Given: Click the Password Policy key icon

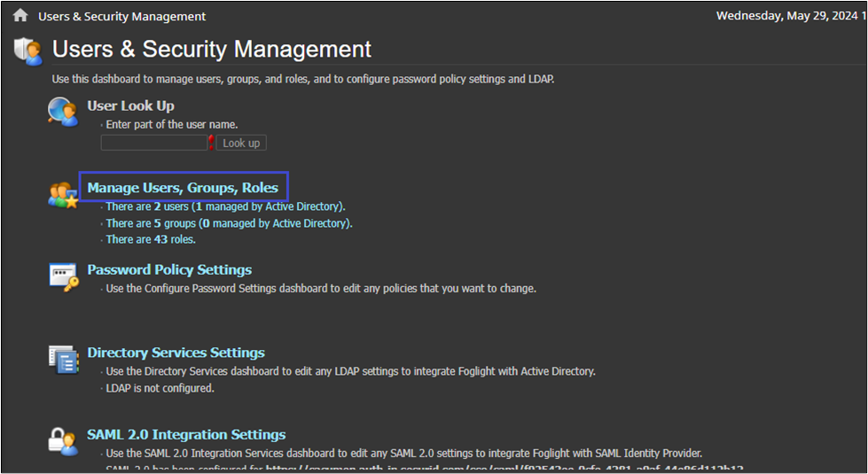Looking at the screenshot, I should point(63,276).
